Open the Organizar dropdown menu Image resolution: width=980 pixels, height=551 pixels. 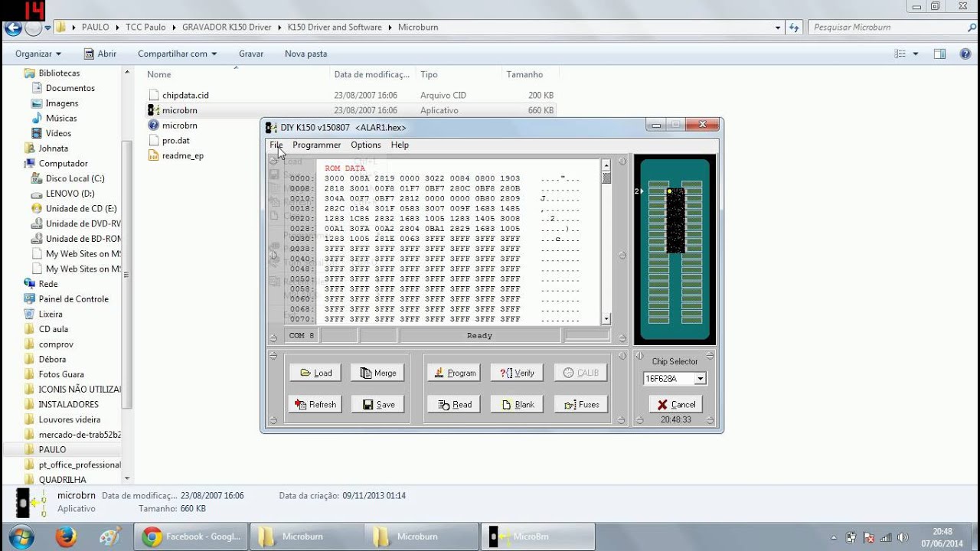[x=38, y=54]
